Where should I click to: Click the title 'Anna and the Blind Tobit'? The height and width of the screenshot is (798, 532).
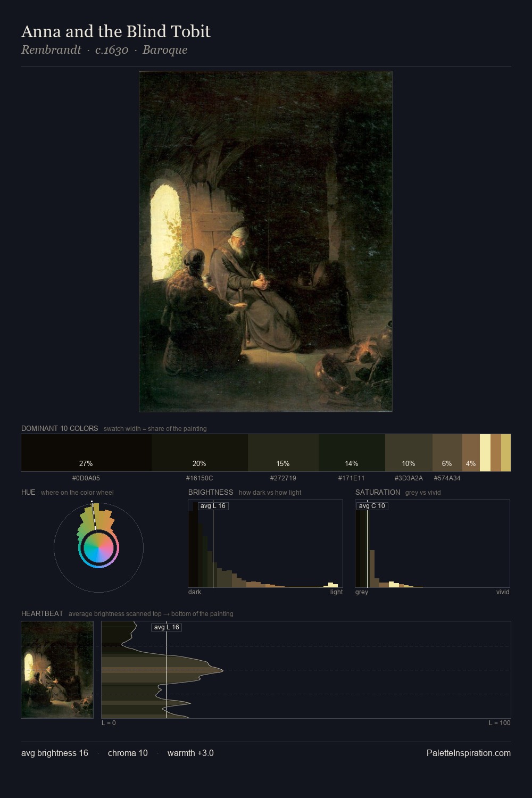click(x=116, y=31)
